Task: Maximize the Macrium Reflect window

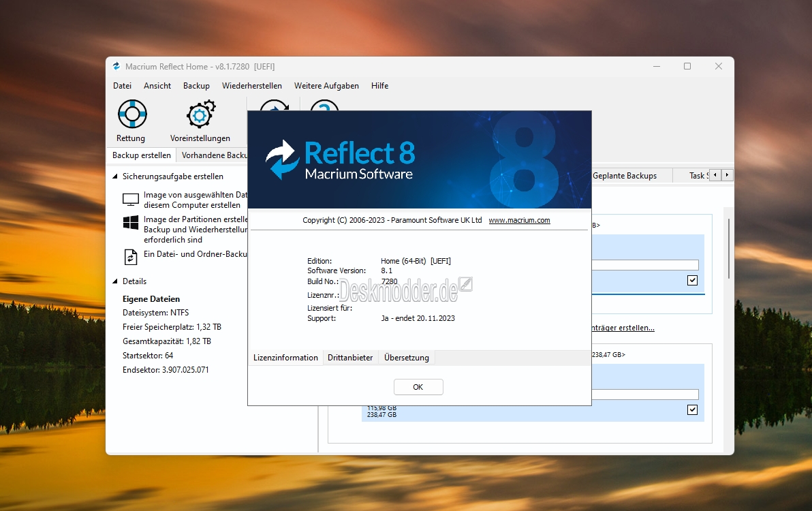Action: pos(687,66)
